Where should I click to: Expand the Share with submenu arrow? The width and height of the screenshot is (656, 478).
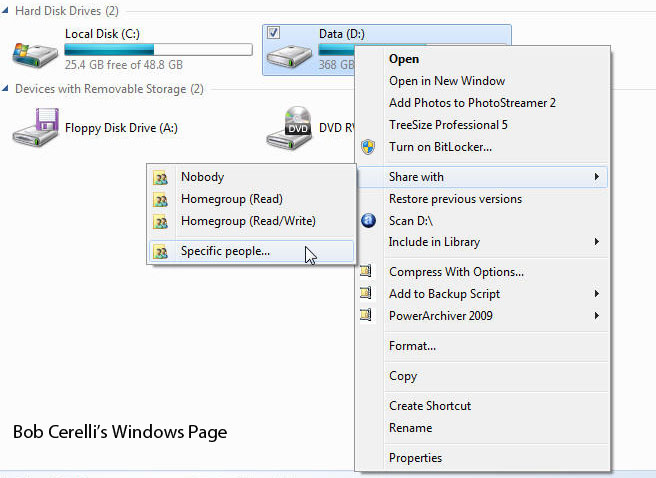point(597,177)
